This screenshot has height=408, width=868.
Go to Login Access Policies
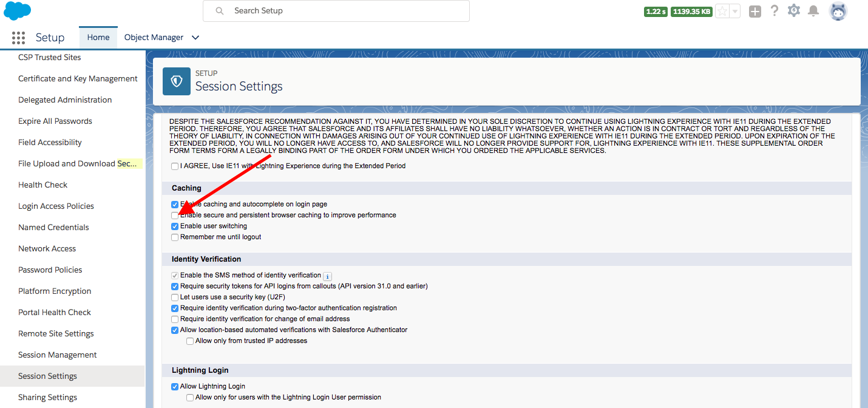click(x=56, y=206)
